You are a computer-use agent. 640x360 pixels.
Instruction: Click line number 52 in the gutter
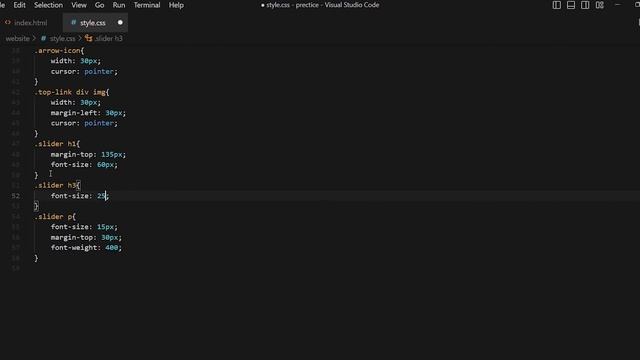tap(16, 196)
